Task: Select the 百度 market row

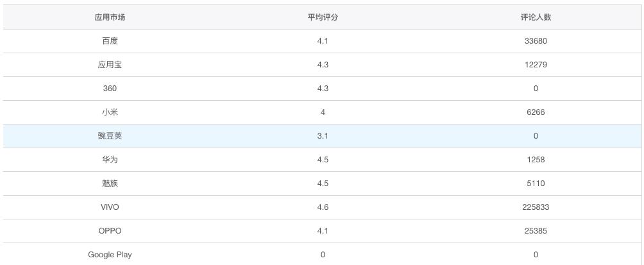Action: click(x=110, y=41)
